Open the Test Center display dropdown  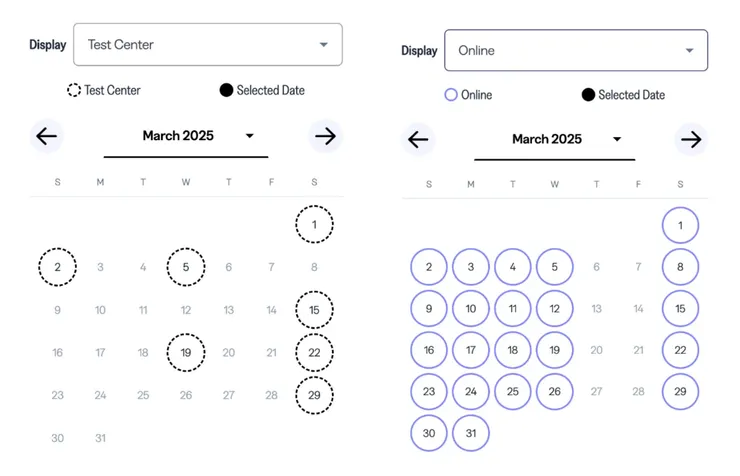pos(208,45)
